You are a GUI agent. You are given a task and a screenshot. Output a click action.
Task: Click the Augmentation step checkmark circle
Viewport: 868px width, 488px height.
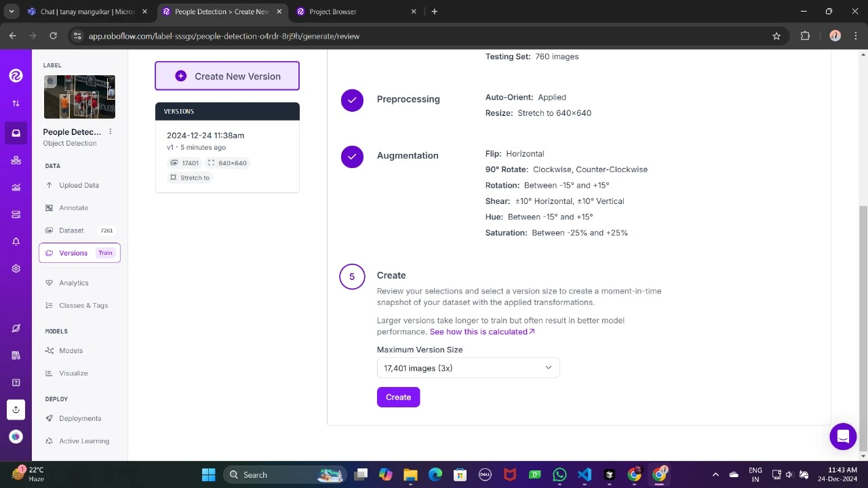coord(352,157)
